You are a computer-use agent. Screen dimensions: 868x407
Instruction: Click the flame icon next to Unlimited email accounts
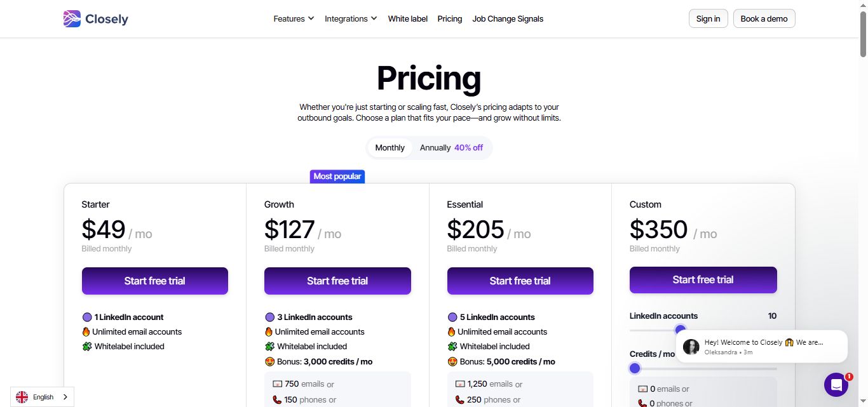[269, 331]
